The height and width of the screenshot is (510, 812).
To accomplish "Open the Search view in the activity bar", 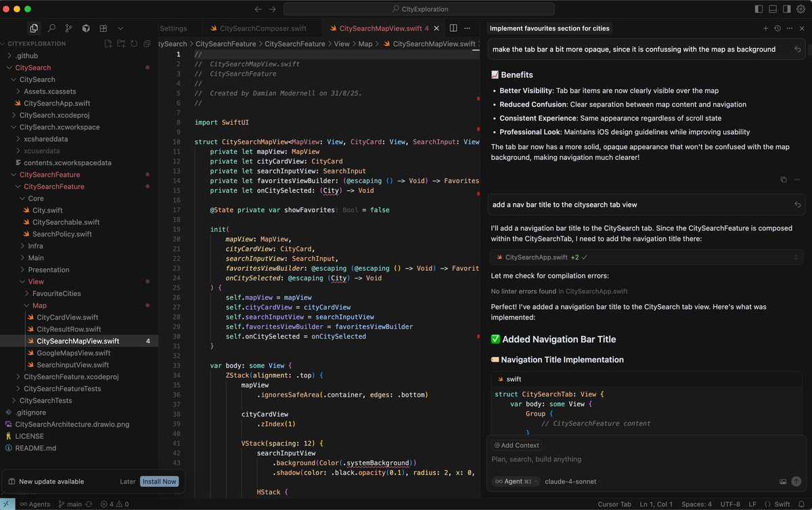I will 51,28.
